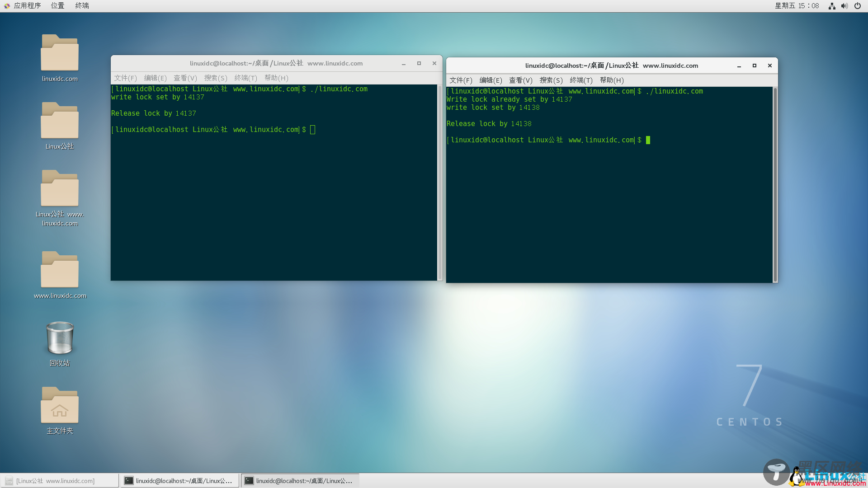
Task: Click 'Release lock by 14138' in right terminal
Action: [489, 124]
